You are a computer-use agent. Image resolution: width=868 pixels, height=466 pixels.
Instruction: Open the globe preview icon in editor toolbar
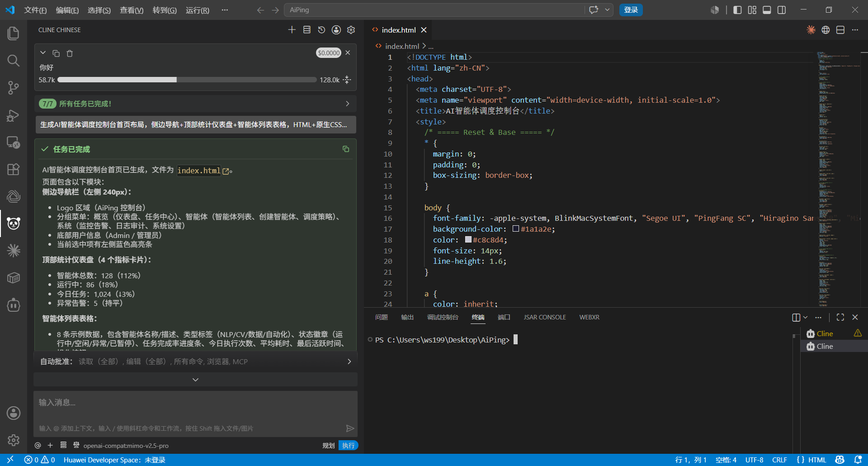(826, 30)
